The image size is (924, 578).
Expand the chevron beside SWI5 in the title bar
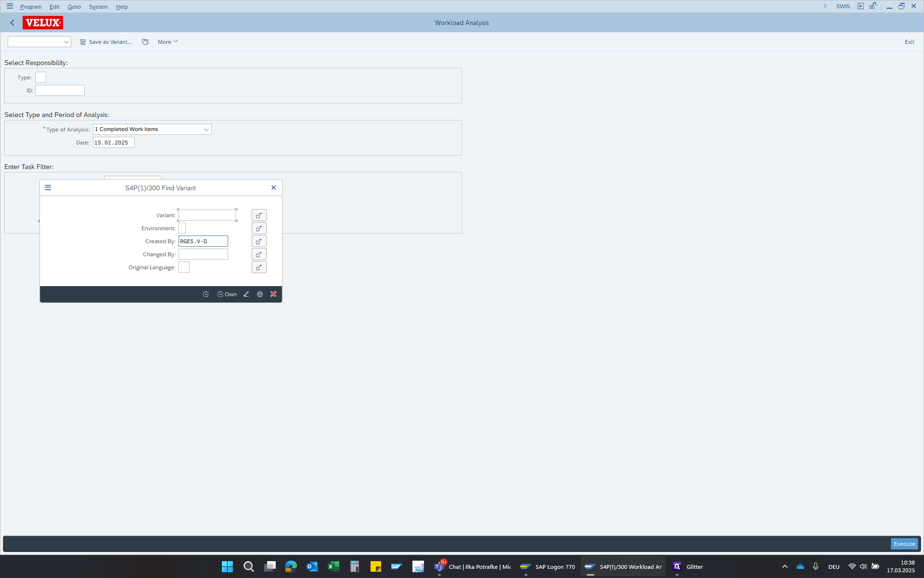coord(825,6)
